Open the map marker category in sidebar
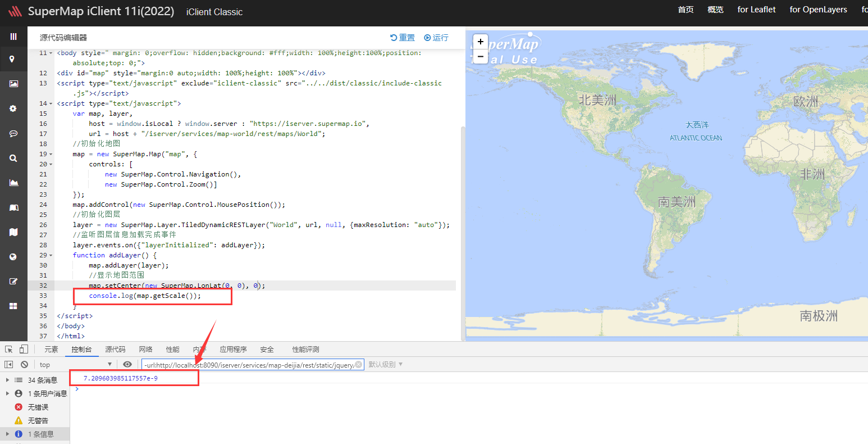This screenshot has height=444, width=868. coord(12,59)
